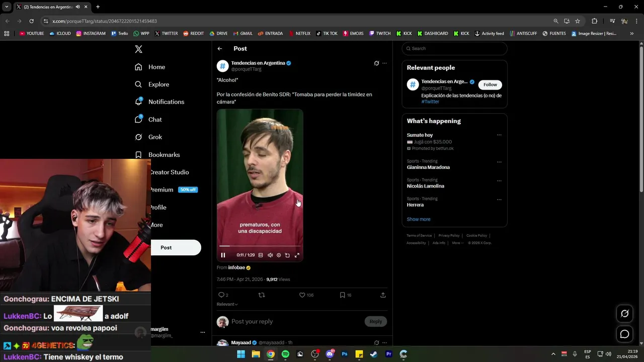The image size is (644, 362).
Task: Open NETFLIX bookmark
Action: point(300,34)
